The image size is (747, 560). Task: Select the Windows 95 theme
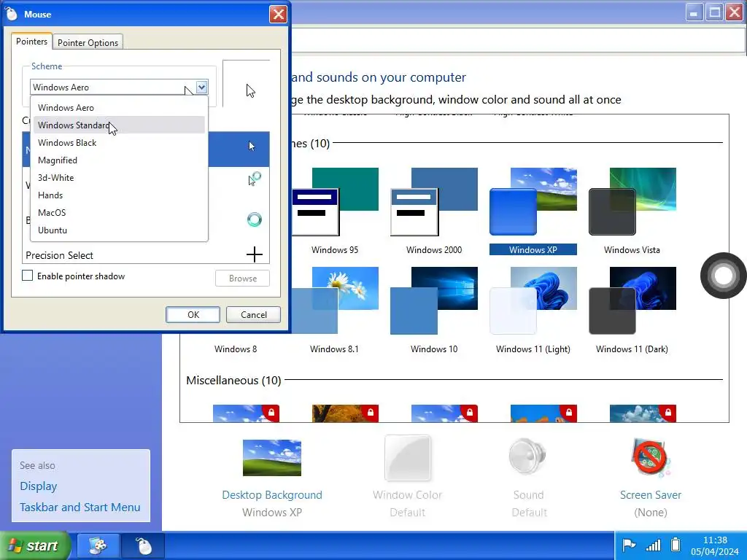335,211
